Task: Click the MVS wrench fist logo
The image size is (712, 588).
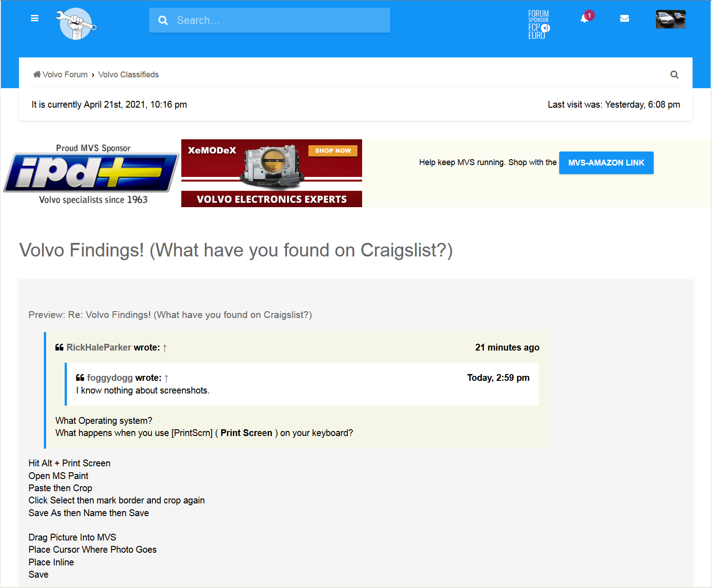Action: (x=76, y=24)
